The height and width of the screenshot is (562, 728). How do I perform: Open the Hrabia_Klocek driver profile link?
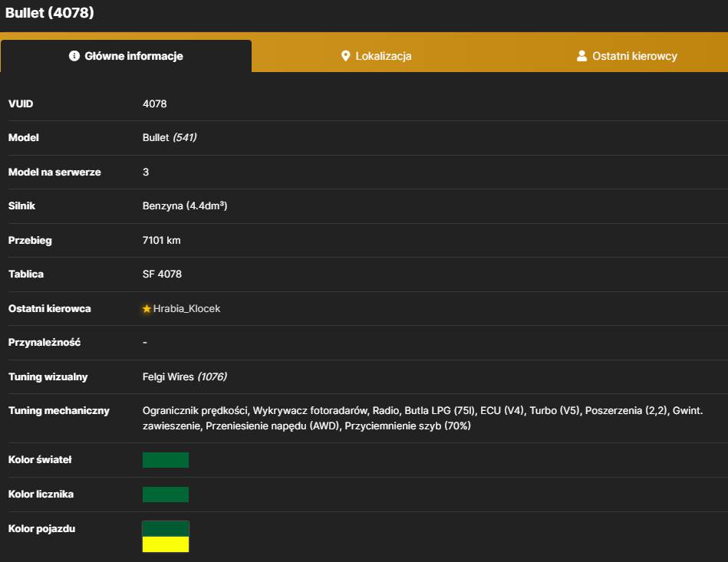pos(186,309)
